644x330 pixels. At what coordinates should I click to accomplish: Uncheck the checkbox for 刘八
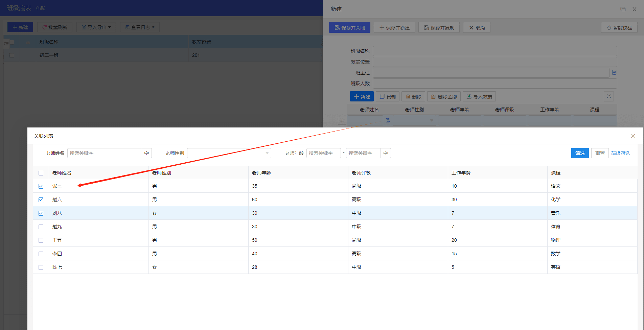click(41, 213)
